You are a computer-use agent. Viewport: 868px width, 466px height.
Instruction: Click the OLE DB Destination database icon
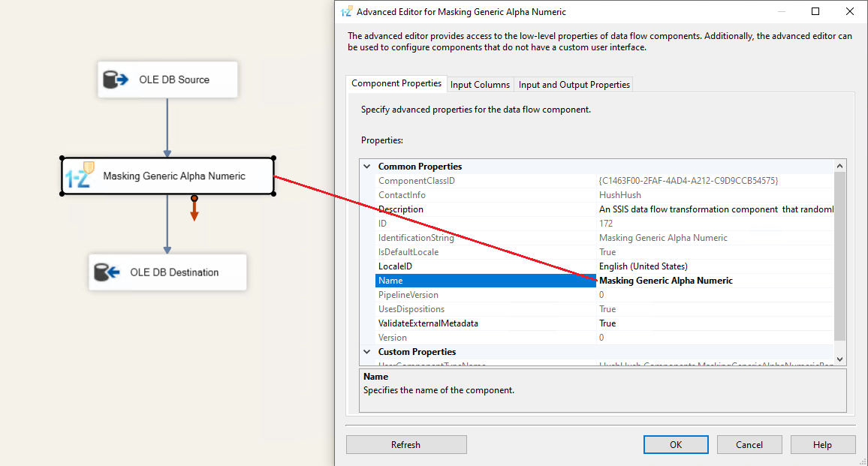click(x=107, y=272)
